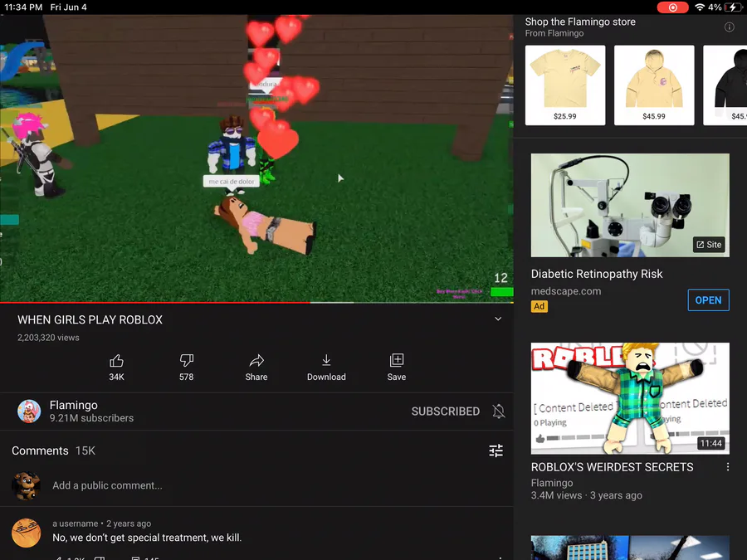Open the diabetic retinopathy ad image
Screen dimensions: 747x560
[x=630, y=205]
